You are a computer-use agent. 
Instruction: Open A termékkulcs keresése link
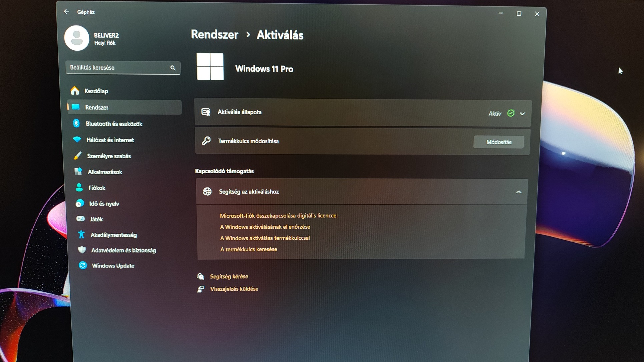248,249
